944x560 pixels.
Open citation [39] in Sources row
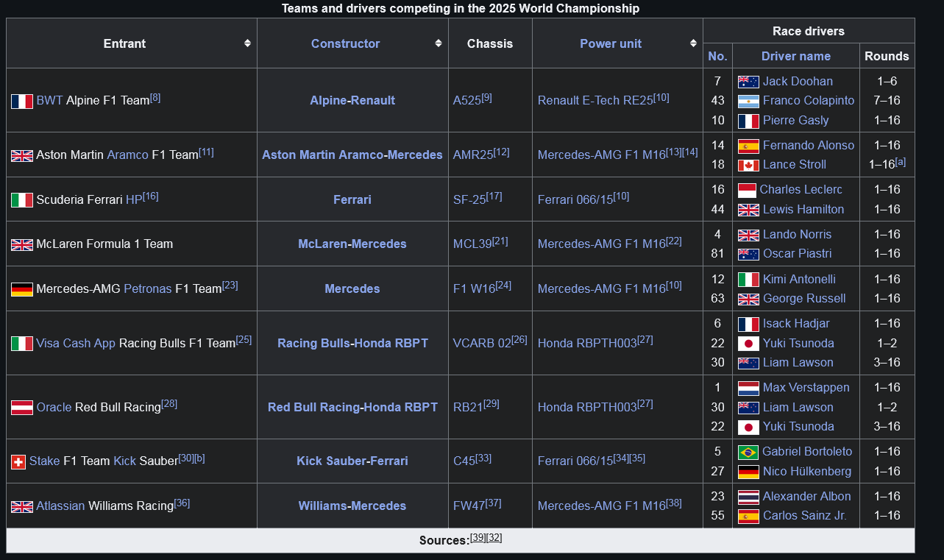click(x=478, y=537)
